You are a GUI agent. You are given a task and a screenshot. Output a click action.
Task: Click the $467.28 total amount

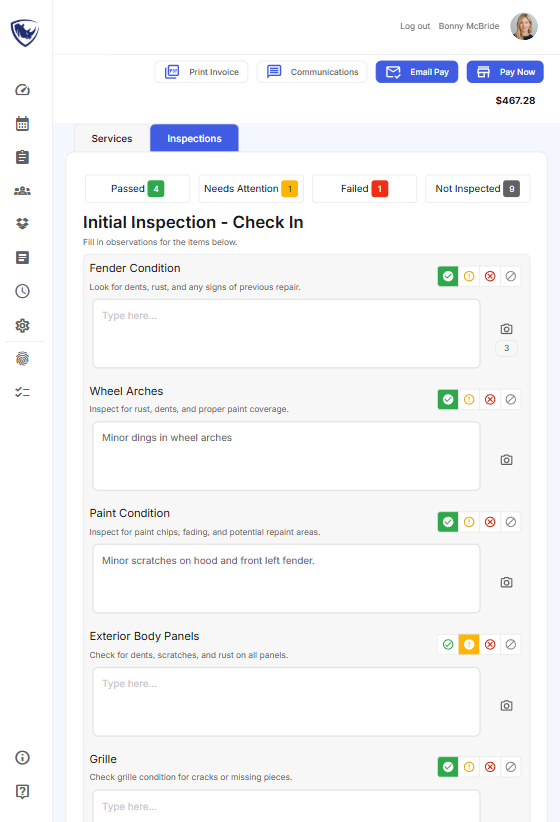515,101
